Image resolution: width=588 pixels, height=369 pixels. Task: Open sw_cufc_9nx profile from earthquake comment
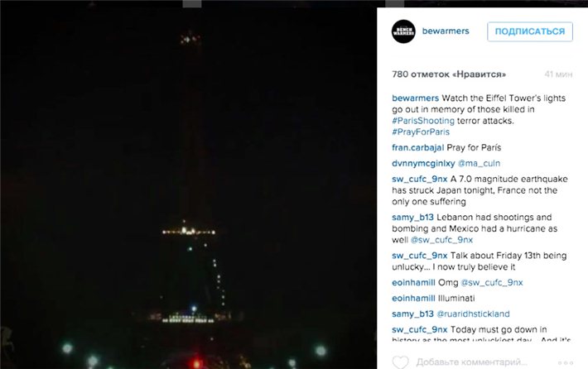tap(420, 179)
